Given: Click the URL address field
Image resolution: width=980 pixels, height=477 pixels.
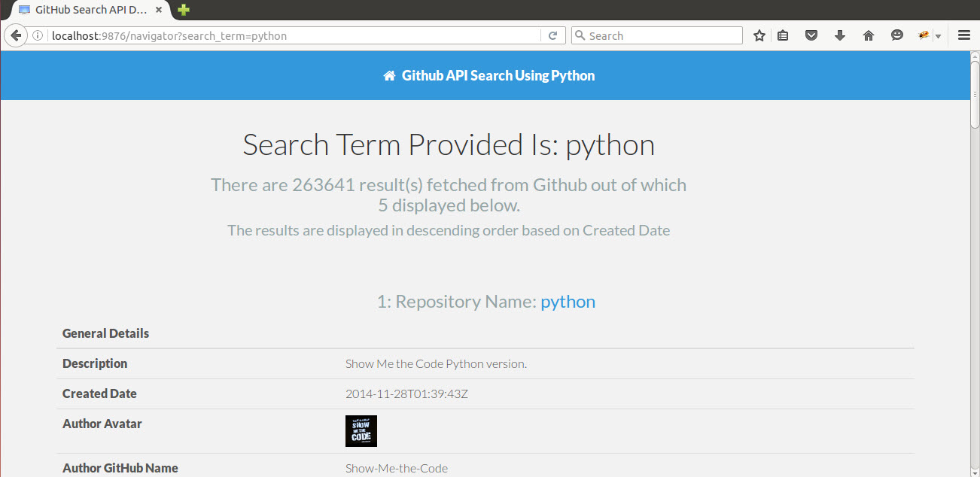Looking at the screenshot, I should pyautogui.click(x=294, y=35).
